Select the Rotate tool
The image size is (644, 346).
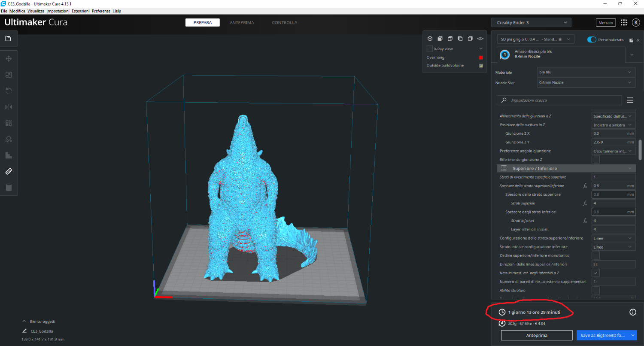[x=9, y=91]
